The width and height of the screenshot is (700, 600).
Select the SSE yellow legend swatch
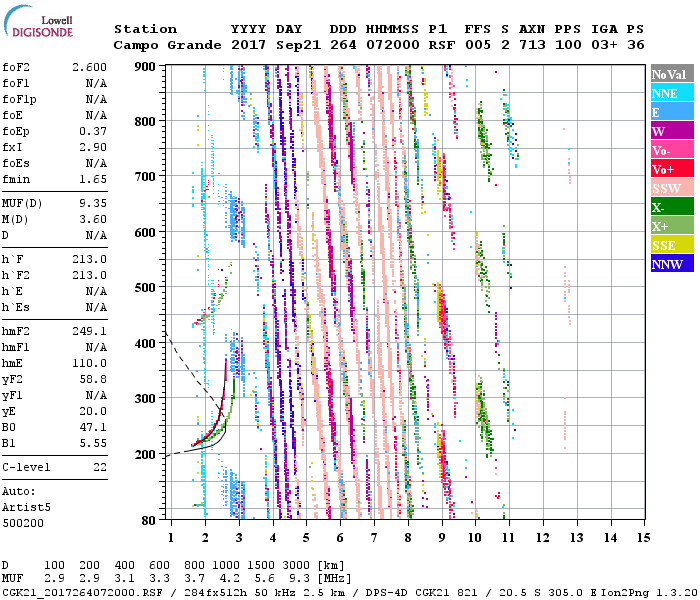pos(668,246)
